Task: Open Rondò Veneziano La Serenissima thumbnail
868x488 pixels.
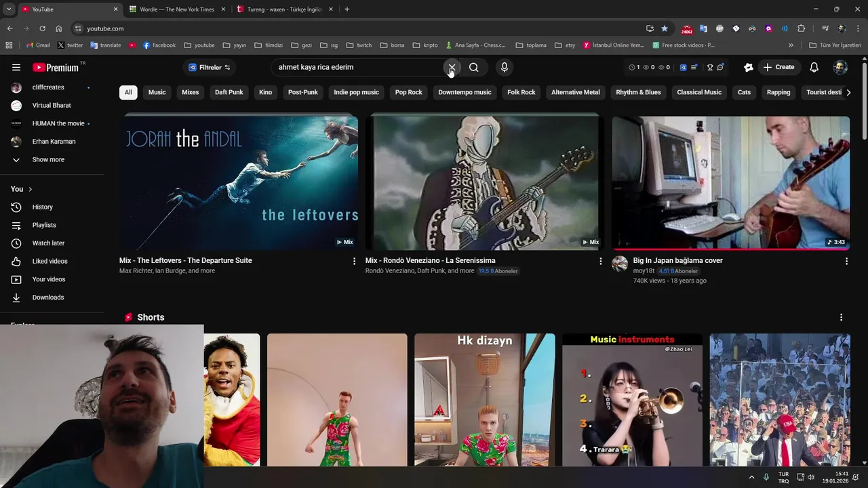Action: (x=485, y=183)
